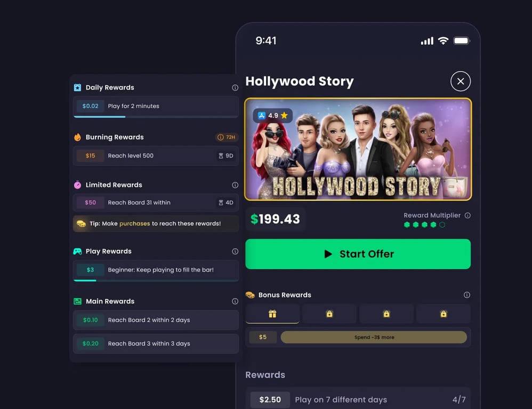
Task: Select the $50 Reach Board 31 reward
Action: [x=156, y=203]
